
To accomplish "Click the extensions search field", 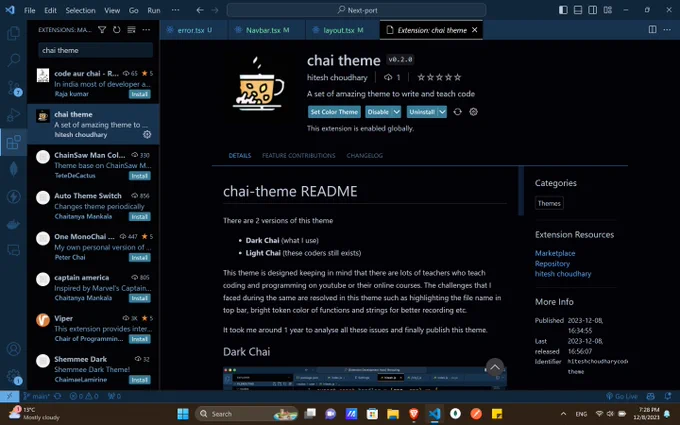I will (95, 50).
